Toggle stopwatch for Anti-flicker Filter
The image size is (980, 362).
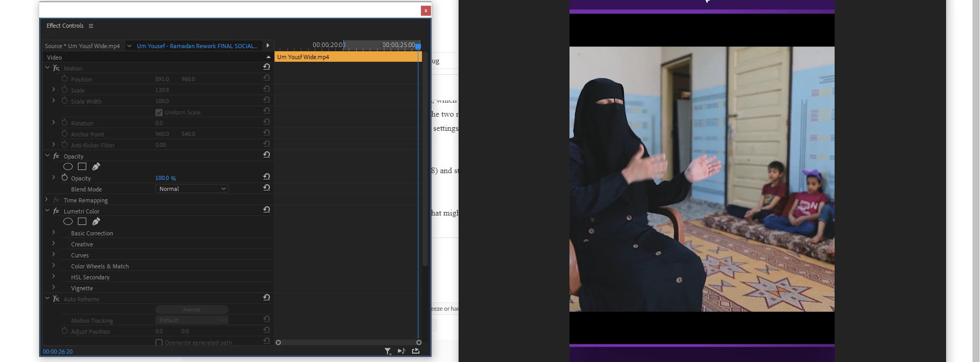pyautogui.click(x=65, y=144)
